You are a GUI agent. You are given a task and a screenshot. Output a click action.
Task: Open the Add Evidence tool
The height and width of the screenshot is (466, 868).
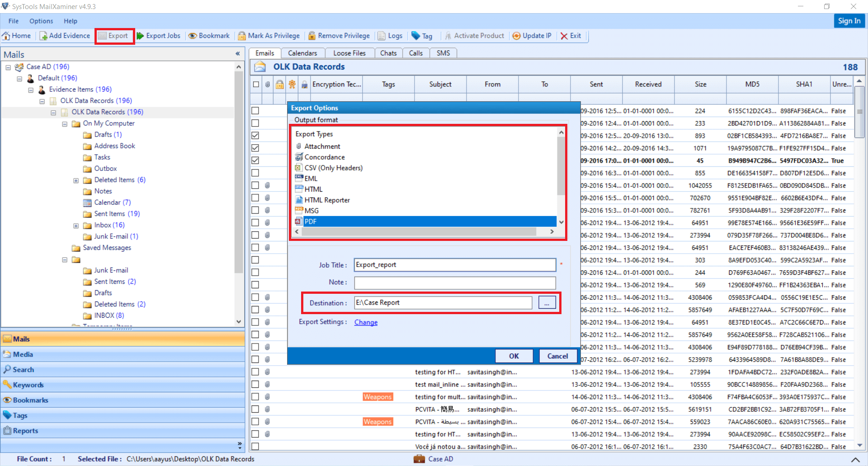click(x=65, y=36)
